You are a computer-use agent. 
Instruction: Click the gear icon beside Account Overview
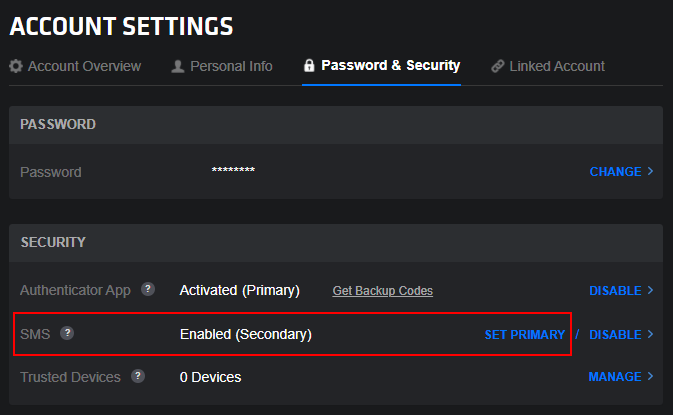(16, 67)
